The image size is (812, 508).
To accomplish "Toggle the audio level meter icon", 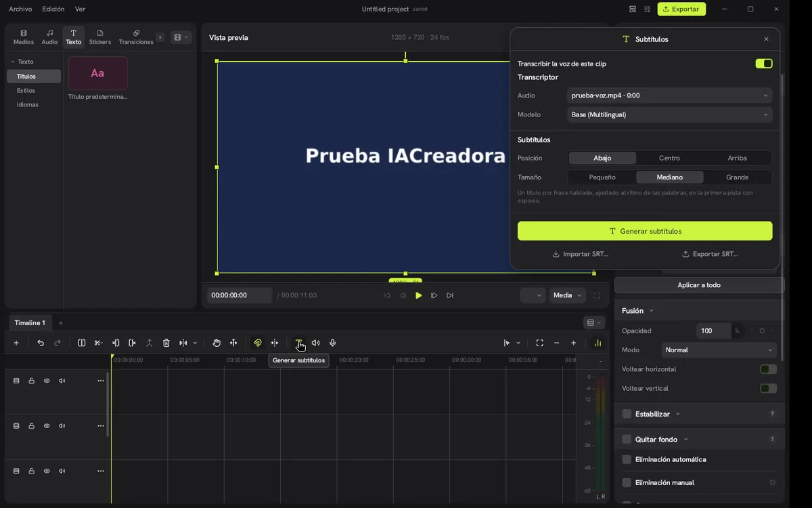I will 597,343.
